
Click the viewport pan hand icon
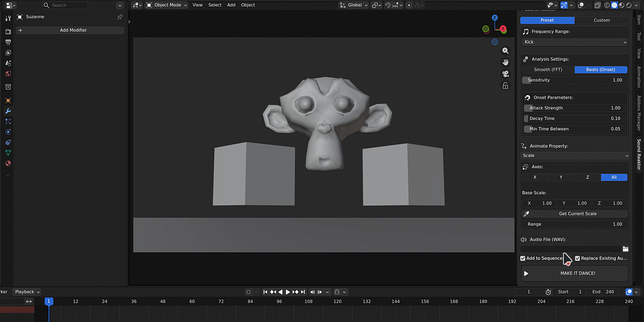coord(505,62)
